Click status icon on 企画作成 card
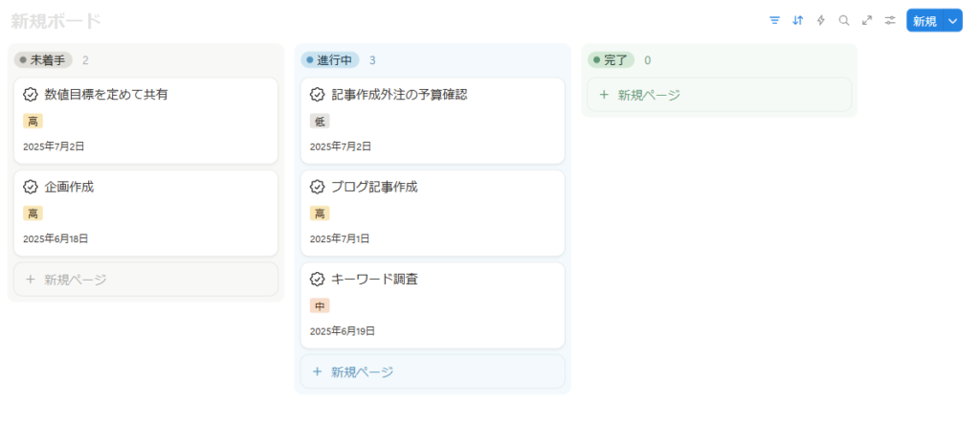980x427 pixels. point(31,187)
